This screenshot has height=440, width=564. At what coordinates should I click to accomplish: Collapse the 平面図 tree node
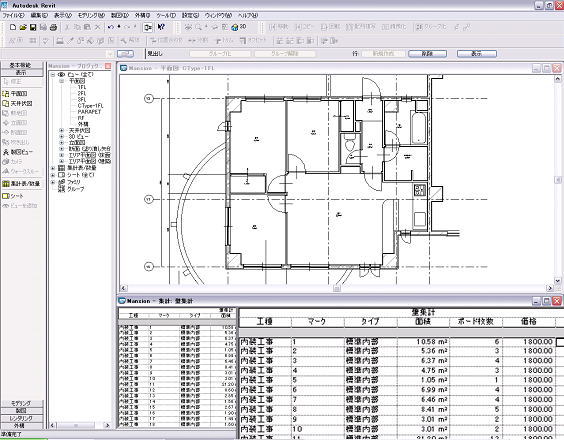click(62, 81)
